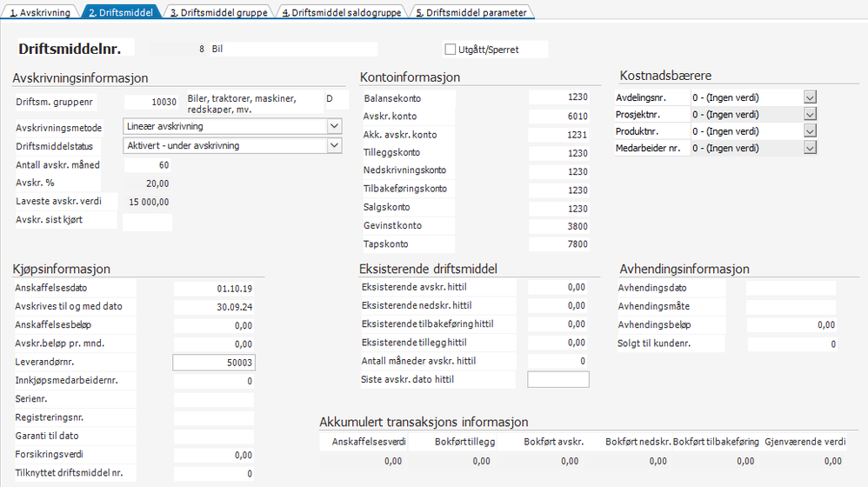Tick the Utgått/Sperret checkbox
Viewport: 868px width, 487px height.
click(x=450, y=50)
